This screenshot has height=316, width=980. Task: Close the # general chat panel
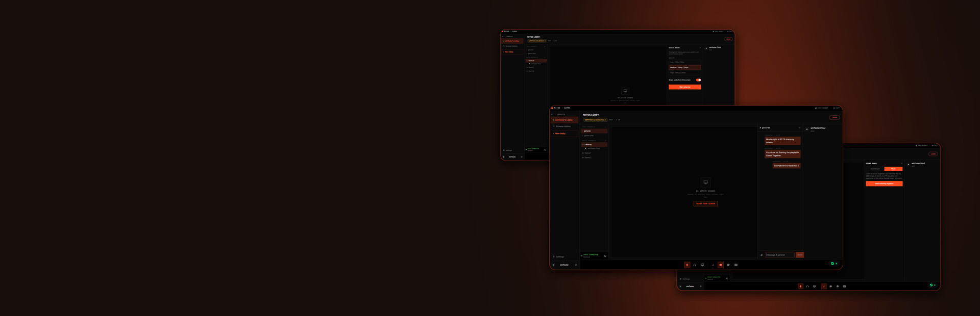(x=799, y=128)
